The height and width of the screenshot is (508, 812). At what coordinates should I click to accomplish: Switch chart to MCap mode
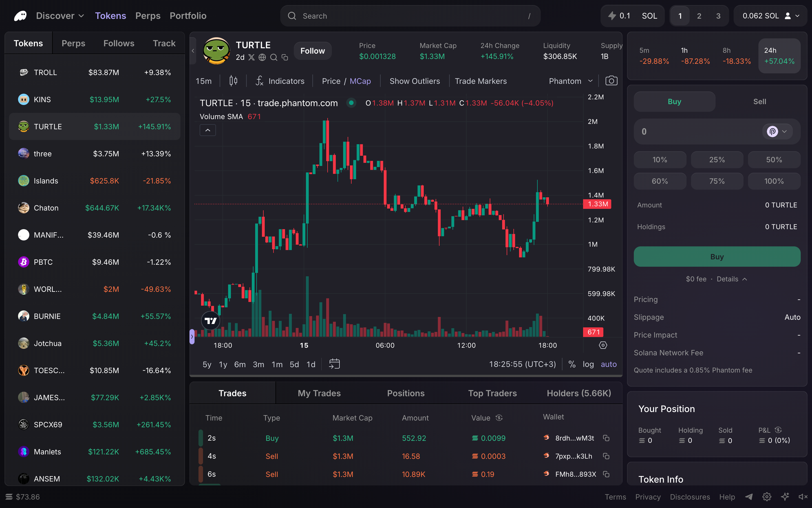[360, 81]
